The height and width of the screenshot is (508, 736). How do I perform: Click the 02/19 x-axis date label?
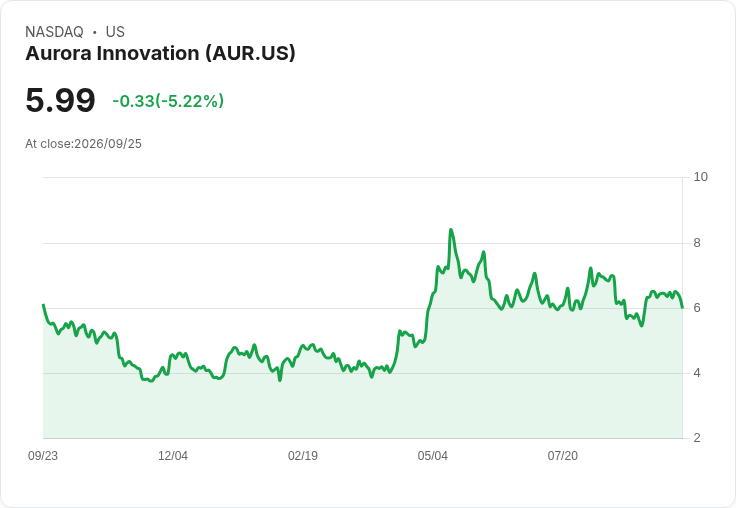click(x=303, y=456)
